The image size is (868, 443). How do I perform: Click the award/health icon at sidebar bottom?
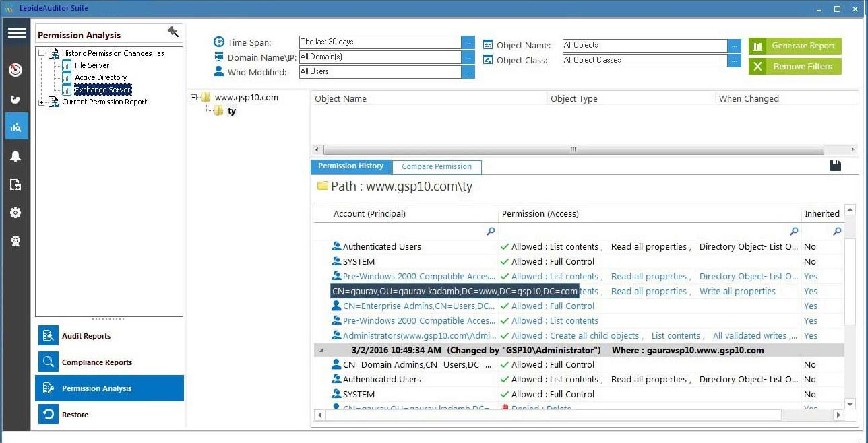[16, 240]
